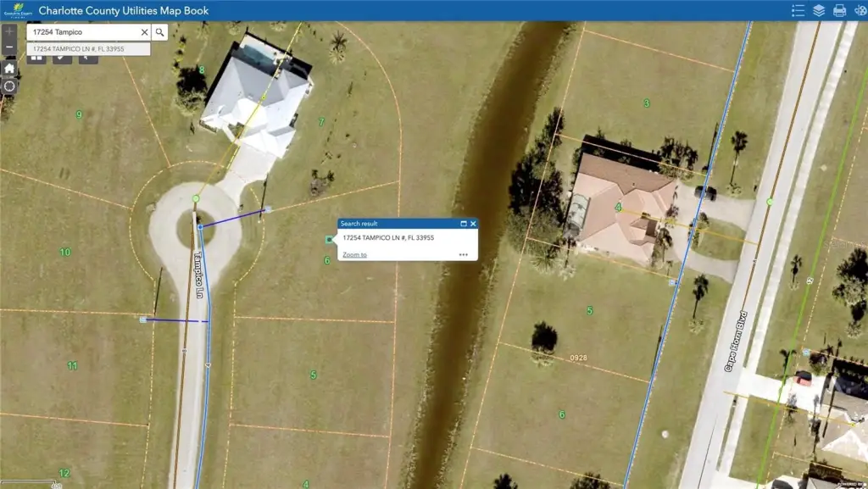The width and height of the screenshot is (868, 489).
Task: Open the popup's three-dot actions menu
Action: click(464, 254)
